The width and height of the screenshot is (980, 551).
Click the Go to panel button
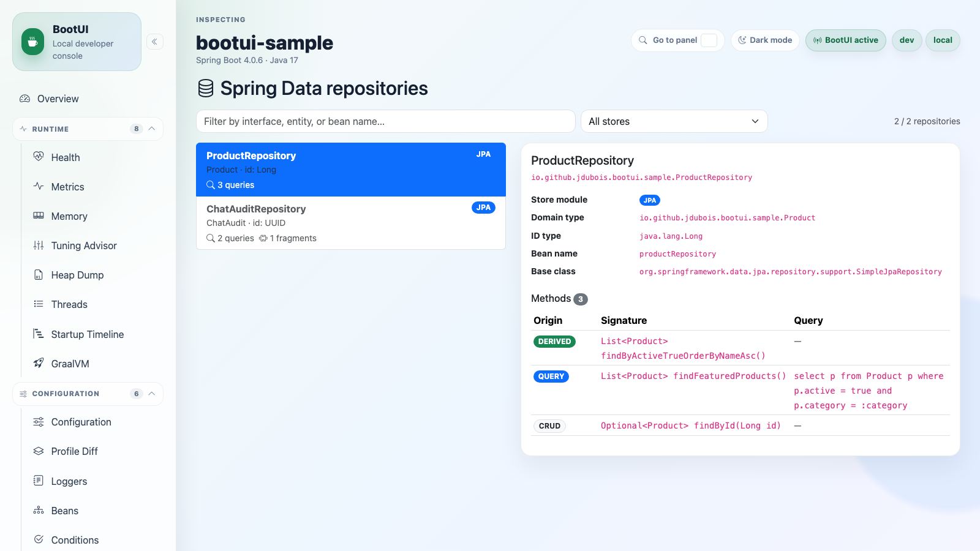coord(677,40)
